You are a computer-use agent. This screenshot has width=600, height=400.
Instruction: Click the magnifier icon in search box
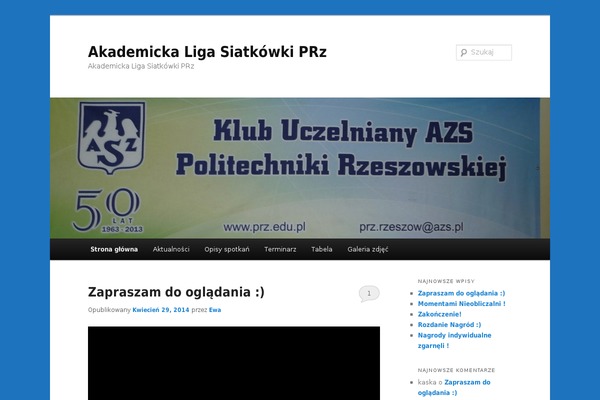click(x=463, y=52)
